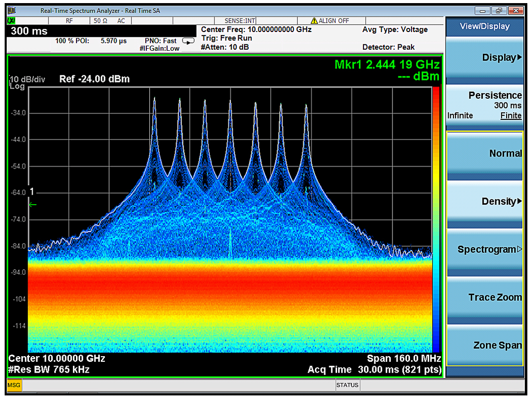532x398 pixels.
Task: Select the Trace Zoom view
Action: tap(484, 298)
